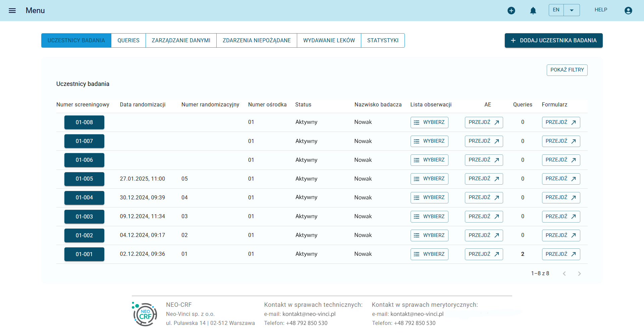Click the NEO-CRF logo in footer
Screen dimensions: 644x335
point(145,314)
